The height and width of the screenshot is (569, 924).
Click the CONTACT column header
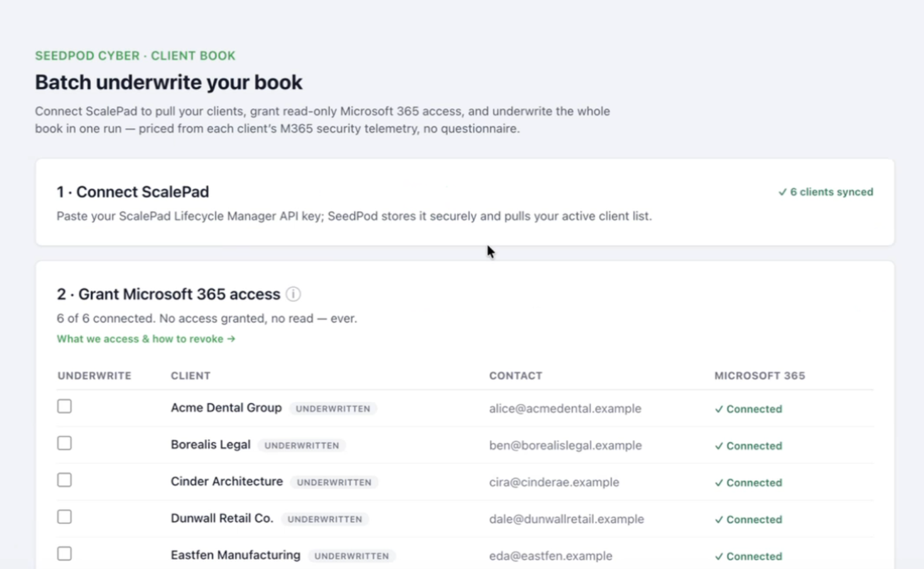516,376
